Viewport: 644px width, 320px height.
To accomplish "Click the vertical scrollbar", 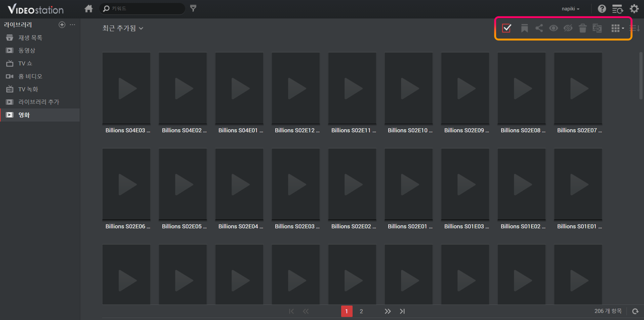I will tap(641, 76).
